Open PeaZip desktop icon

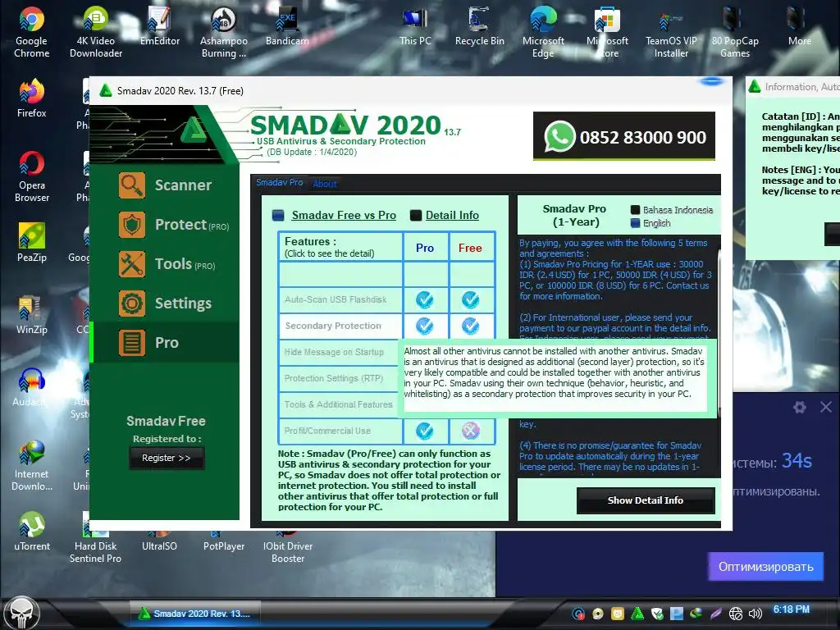pos(32,243)
